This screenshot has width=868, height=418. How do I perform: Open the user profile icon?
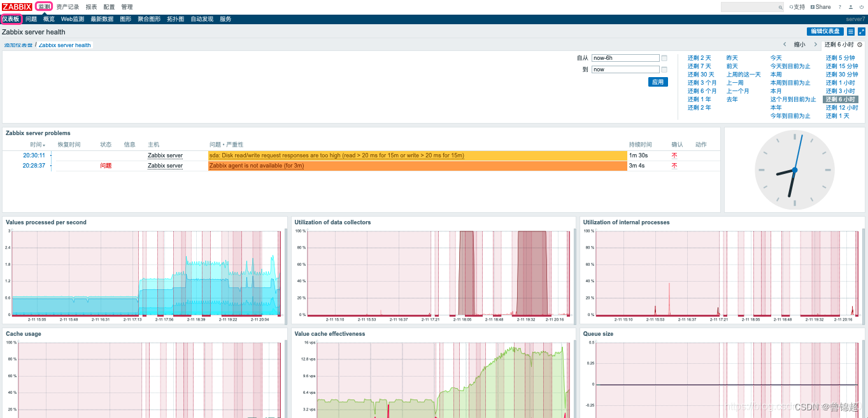point(850,7)
